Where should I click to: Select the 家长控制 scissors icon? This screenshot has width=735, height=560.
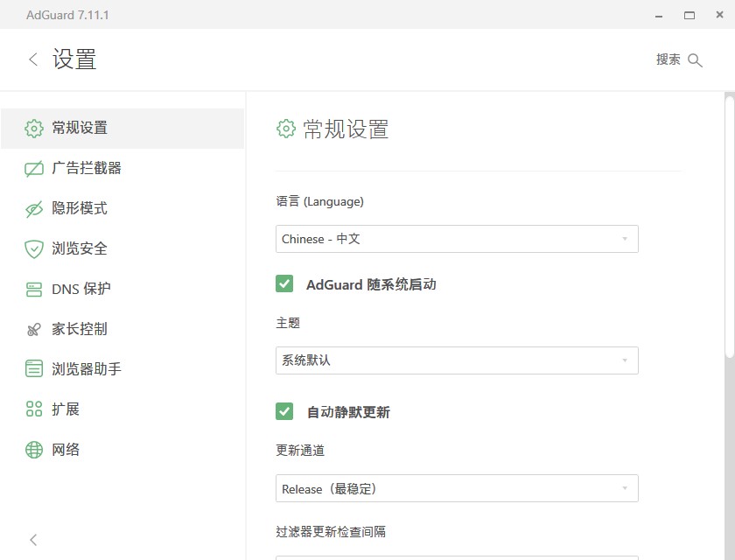[x=33, y=329]
